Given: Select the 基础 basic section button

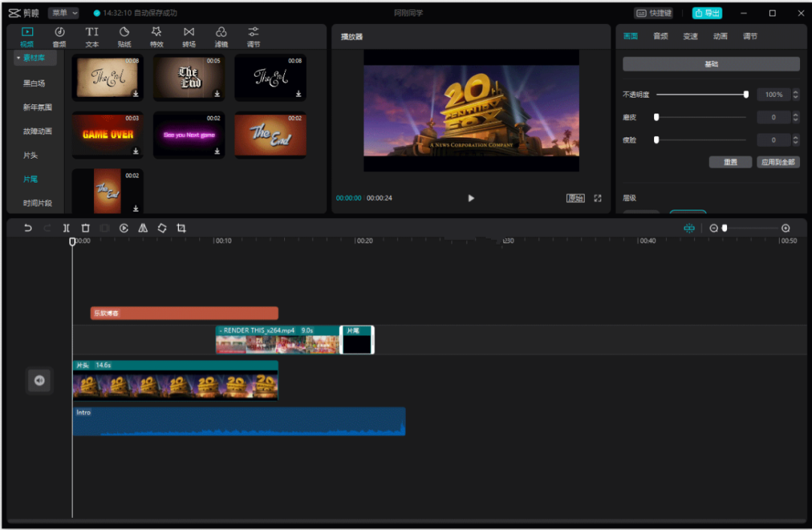Looking at the screenshot, I should 711,64.
